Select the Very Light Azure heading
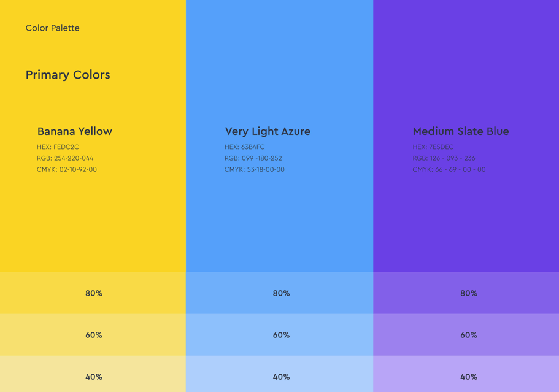 268,131
